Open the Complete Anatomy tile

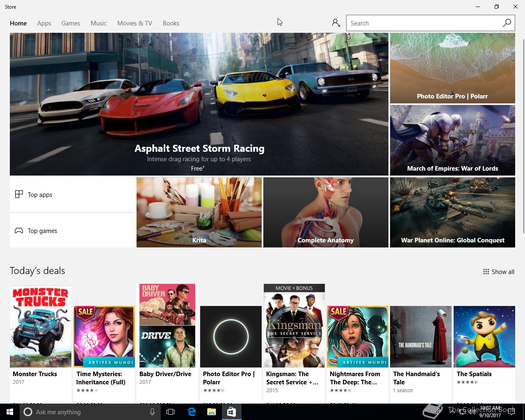coord(326,212)
